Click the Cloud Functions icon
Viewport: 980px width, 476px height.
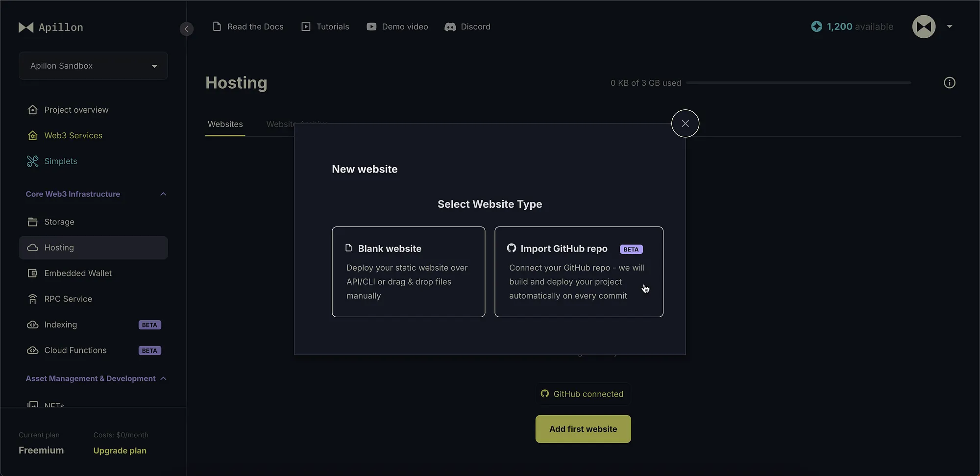click(x=32, y=351)
